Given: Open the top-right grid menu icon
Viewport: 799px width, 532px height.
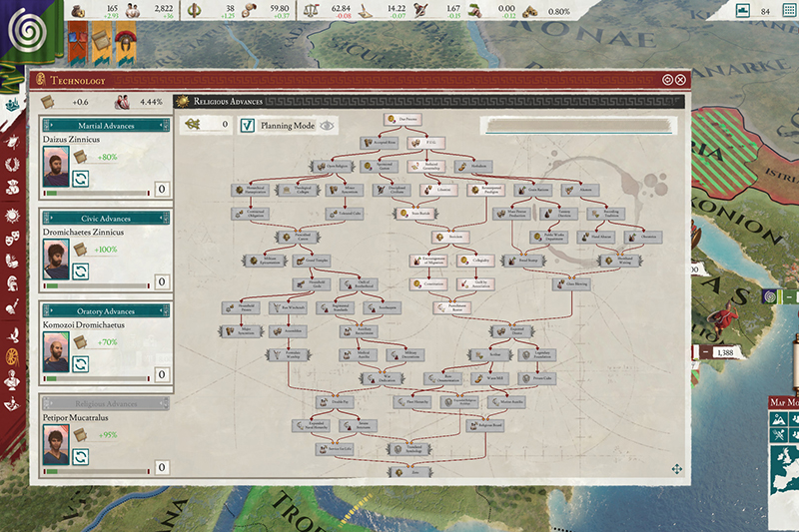Looking at the screenshot, I should click(x=789, y=11).
